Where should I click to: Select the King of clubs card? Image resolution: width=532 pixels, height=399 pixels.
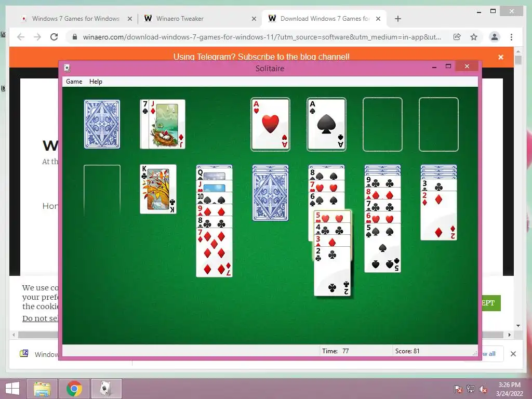[158, 189]
